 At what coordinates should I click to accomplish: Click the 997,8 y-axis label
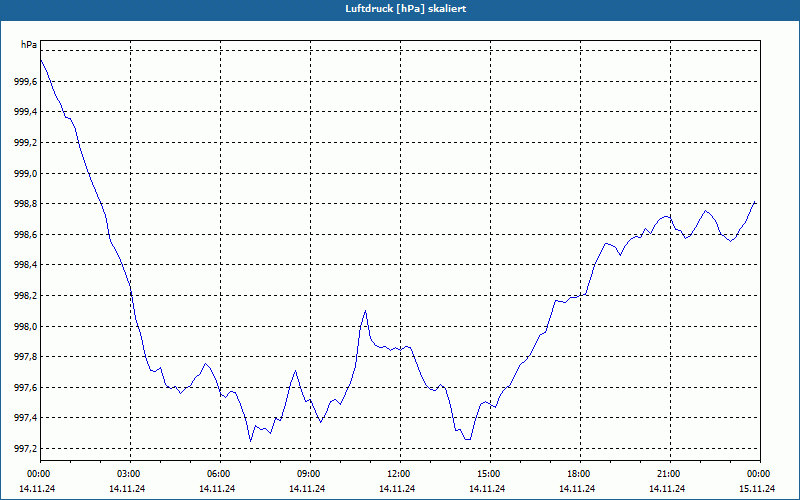tap(26, 357)
